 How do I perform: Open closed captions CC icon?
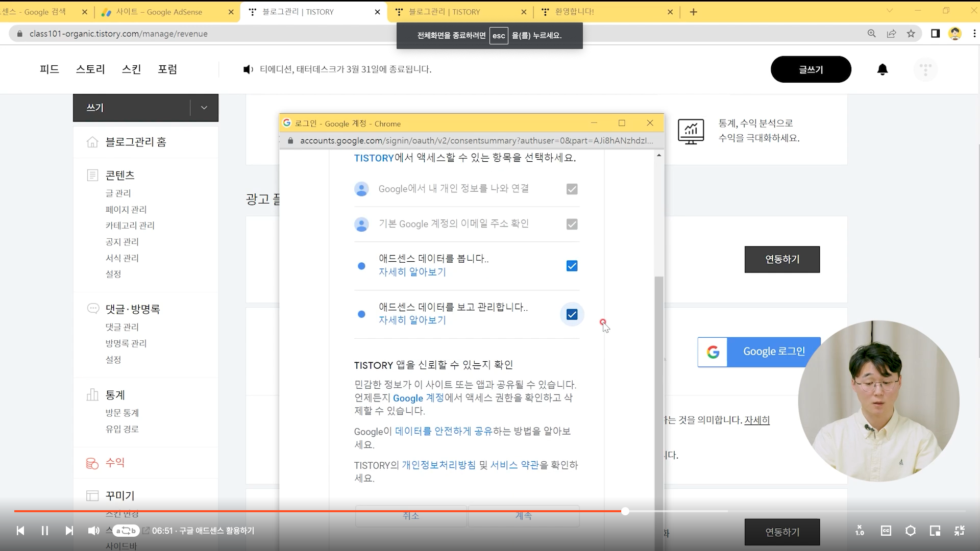click(886, 531)
